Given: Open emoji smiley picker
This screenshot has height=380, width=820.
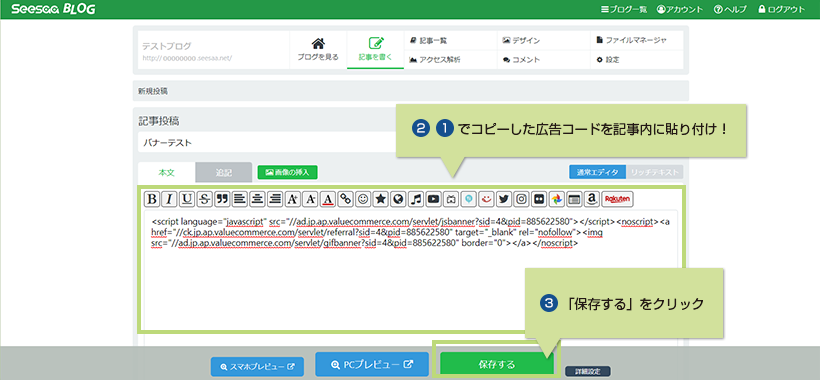Looking at the screenshot, I should 363,199.
